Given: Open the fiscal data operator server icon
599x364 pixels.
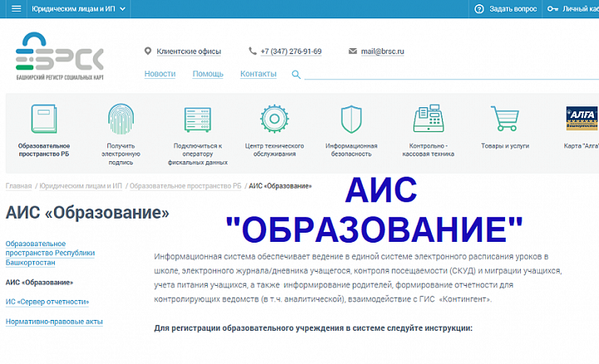Looking at the screenshot, I should click(x=199, y=119).
